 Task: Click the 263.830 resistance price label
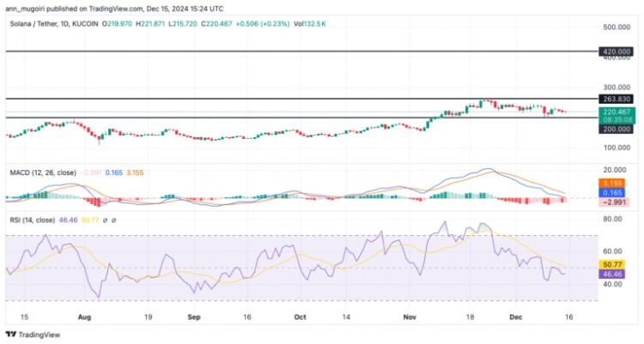(x=617, y=99)
